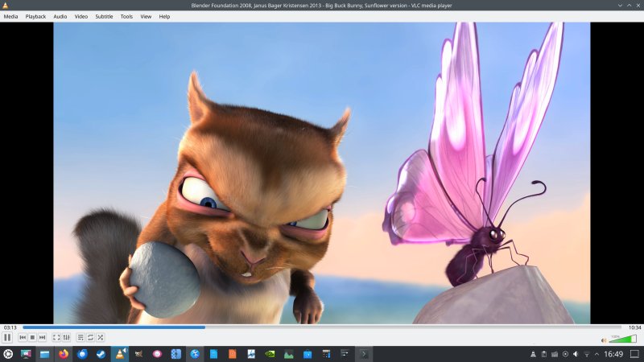Open the Media menu
This screenshot has width=644, height=362.
pos(10,16)
